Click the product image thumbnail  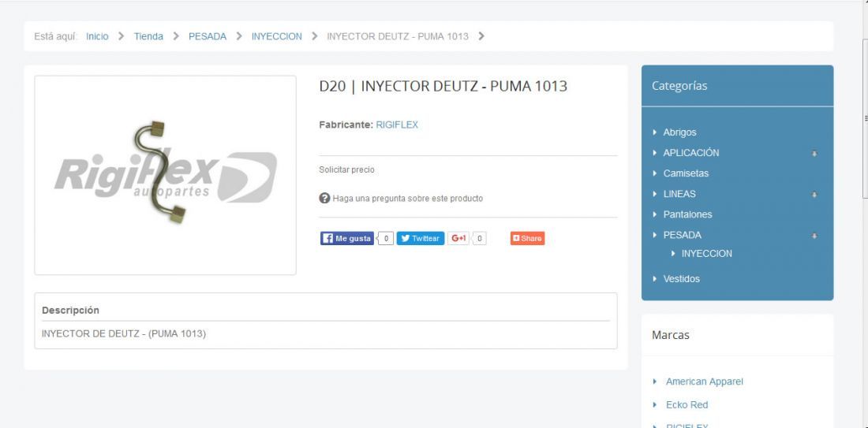[x=166, y=175]
